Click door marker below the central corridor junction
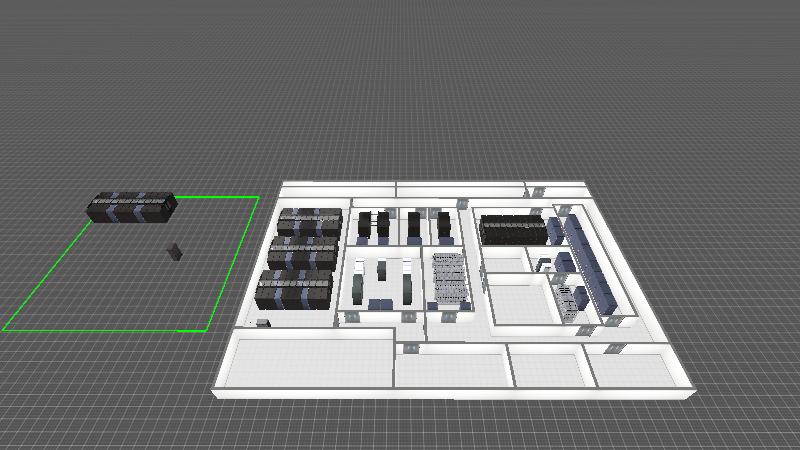Viewport: 800px width, 450px height. [409, 347]
